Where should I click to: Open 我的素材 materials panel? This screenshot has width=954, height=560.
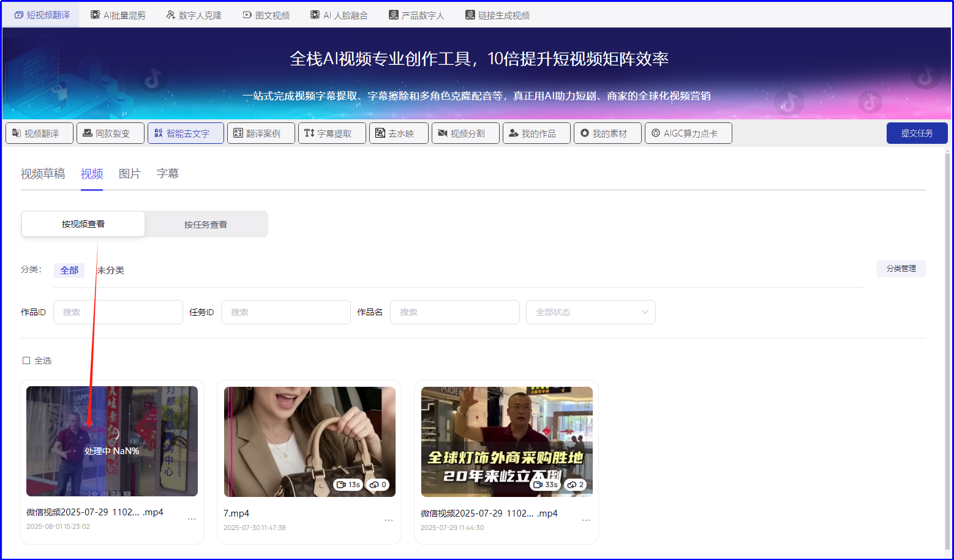tap(607, 133)
